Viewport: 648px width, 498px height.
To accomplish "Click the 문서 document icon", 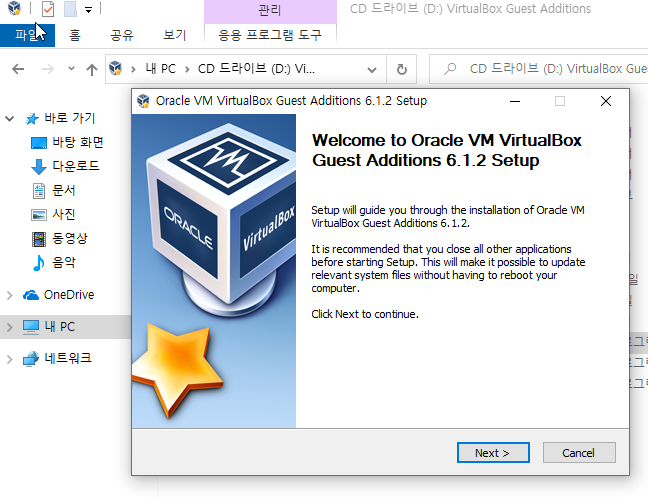I will (x=39, y=191).
